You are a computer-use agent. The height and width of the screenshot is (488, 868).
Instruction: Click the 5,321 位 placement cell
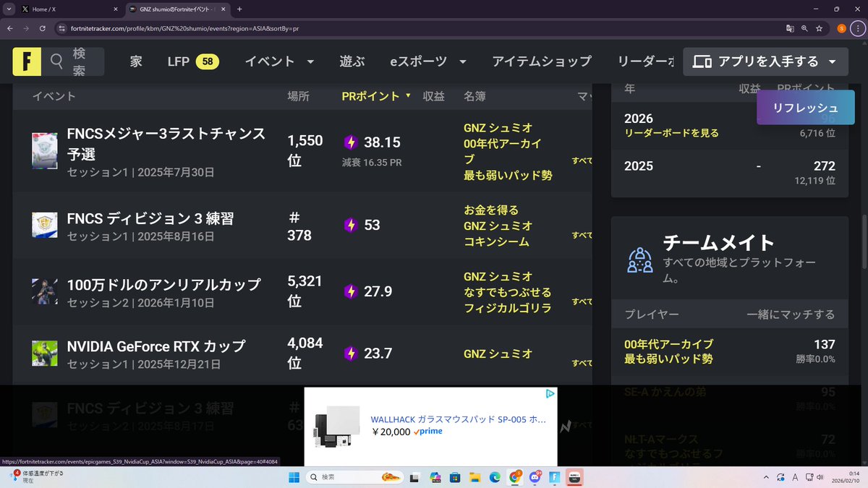[305, 291]
